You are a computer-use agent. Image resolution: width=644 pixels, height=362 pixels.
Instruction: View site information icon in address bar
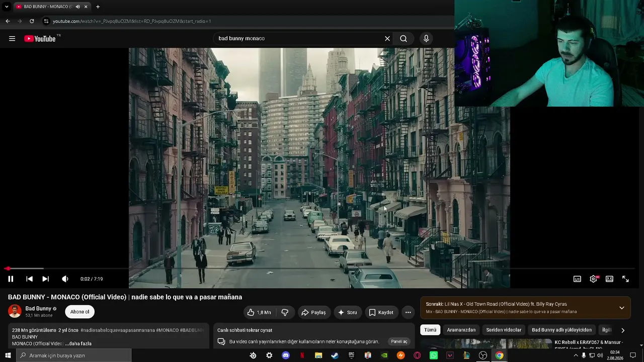pyautogui.click(x=46, y=21)
